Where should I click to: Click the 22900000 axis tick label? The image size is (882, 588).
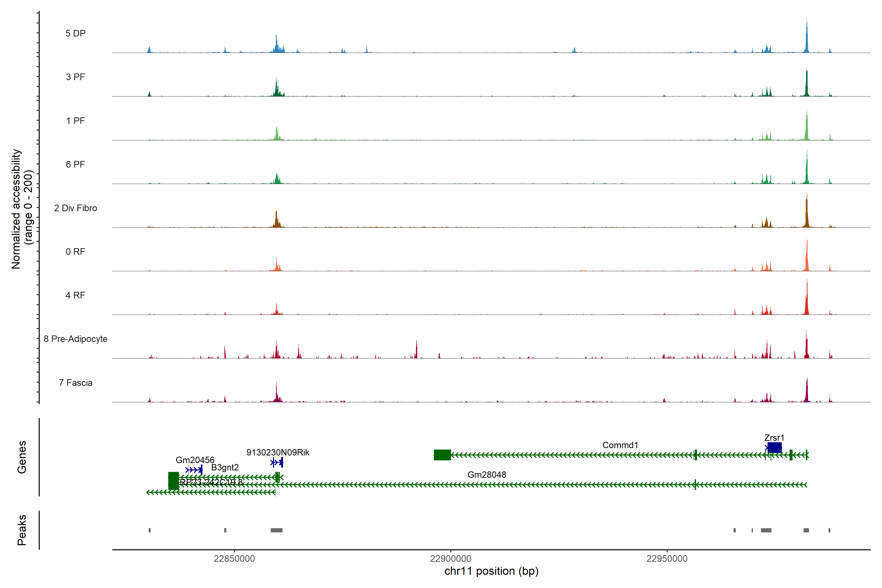click(450, 559)
